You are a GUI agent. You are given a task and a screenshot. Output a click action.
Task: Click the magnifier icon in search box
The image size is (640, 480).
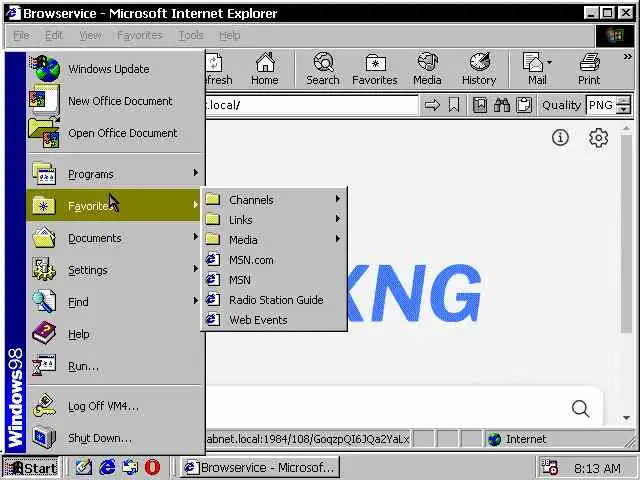pos(580,408)
